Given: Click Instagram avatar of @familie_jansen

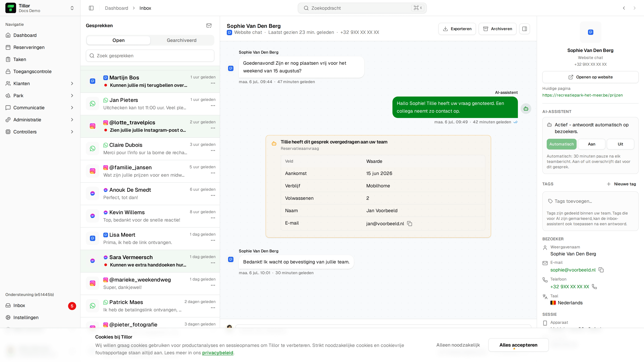Looking at the screenshot, I should coord(93,171).
